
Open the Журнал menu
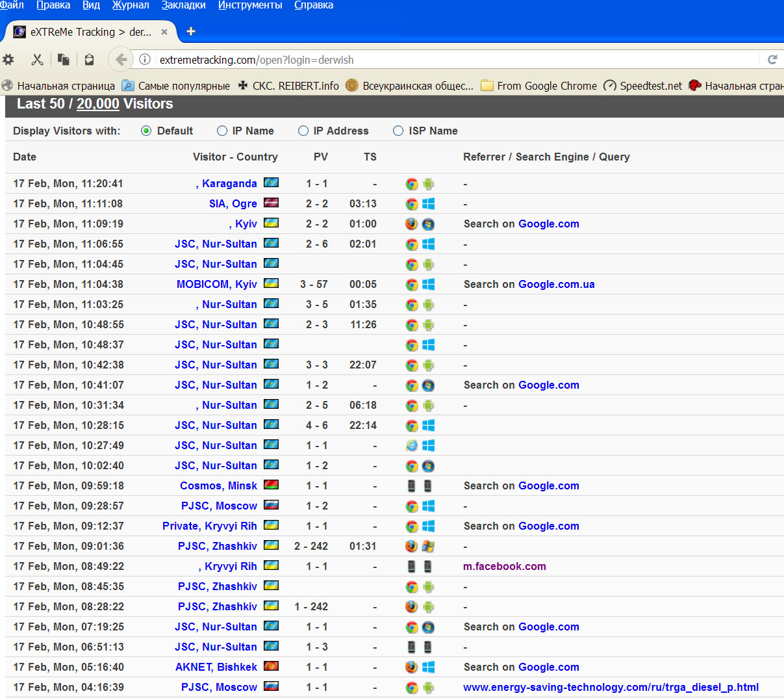pos(131,5)
